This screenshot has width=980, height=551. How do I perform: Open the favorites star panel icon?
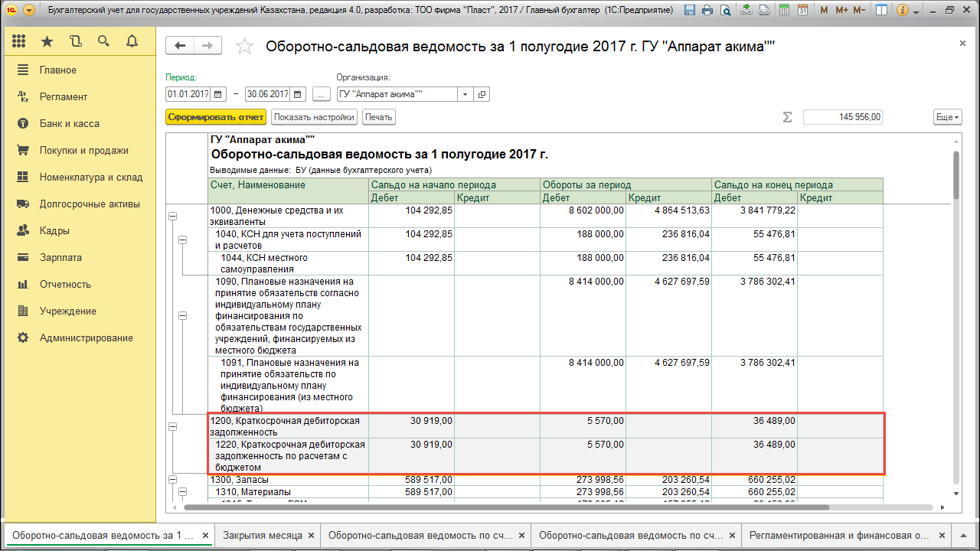[x=47, y=41]
